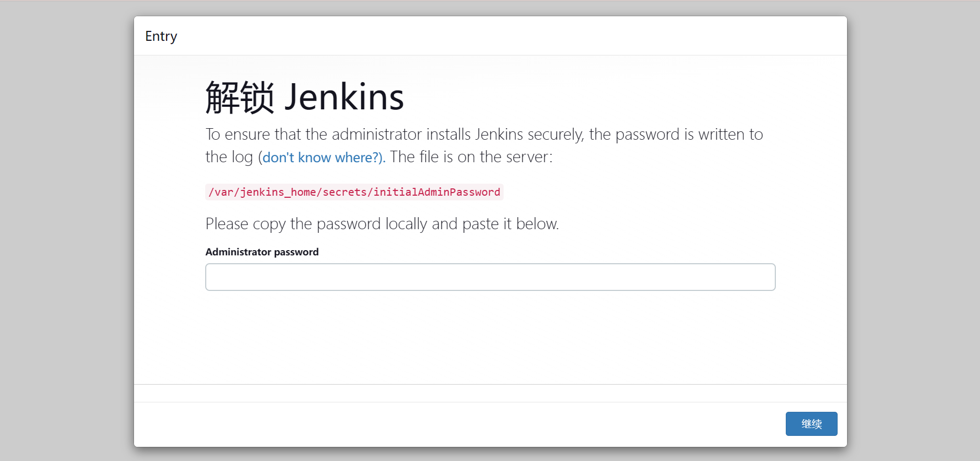Click the gray backdrop right of the dialog

tap(913, 230)
